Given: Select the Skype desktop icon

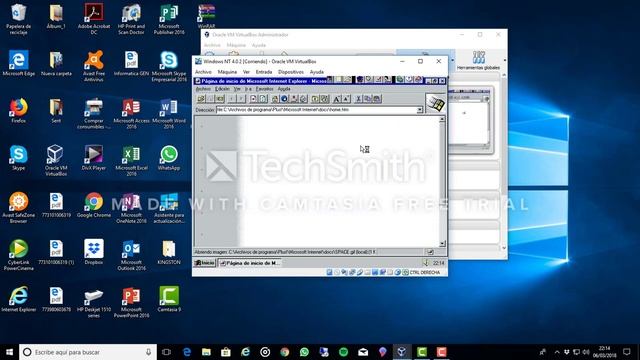Looking at the screenshot, I should [x=18, y=158].
